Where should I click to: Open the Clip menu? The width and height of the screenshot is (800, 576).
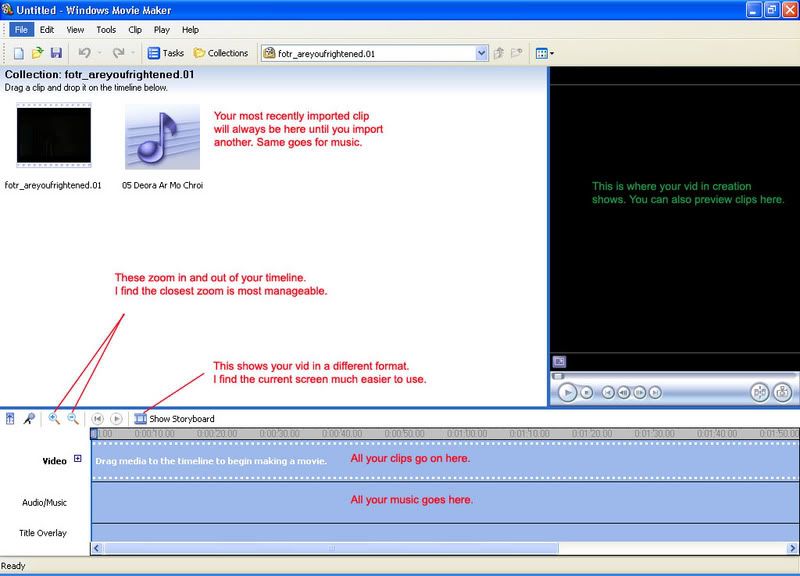(135, 30)
